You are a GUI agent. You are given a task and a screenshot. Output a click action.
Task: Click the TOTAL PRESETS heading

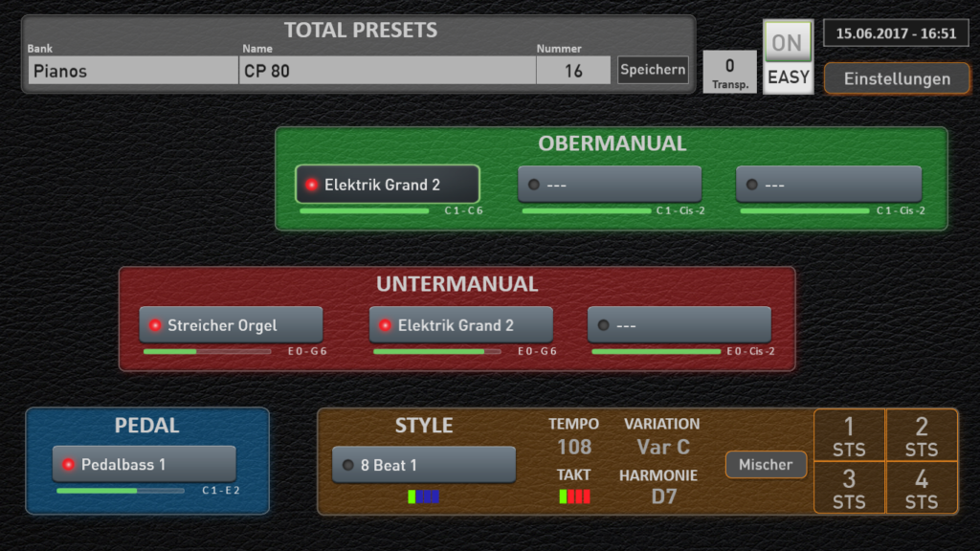[361, 30]
